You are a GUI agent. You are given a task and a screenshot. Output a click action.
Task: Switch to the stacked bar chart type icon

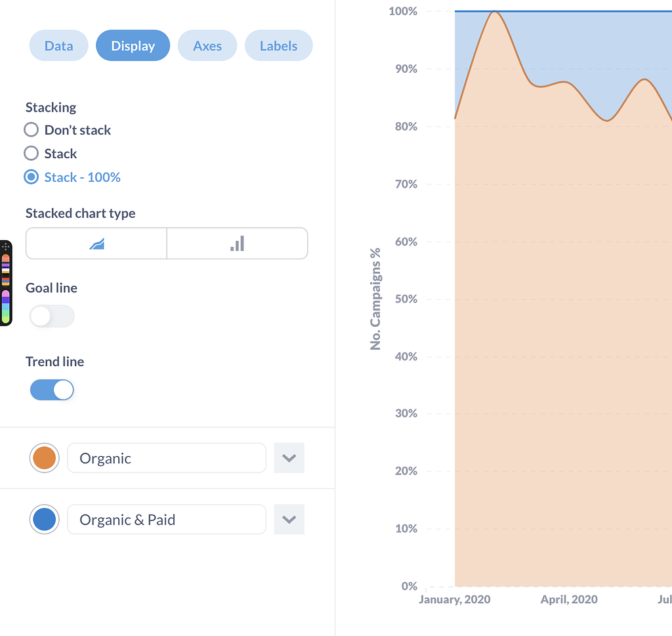click(237, 243)
